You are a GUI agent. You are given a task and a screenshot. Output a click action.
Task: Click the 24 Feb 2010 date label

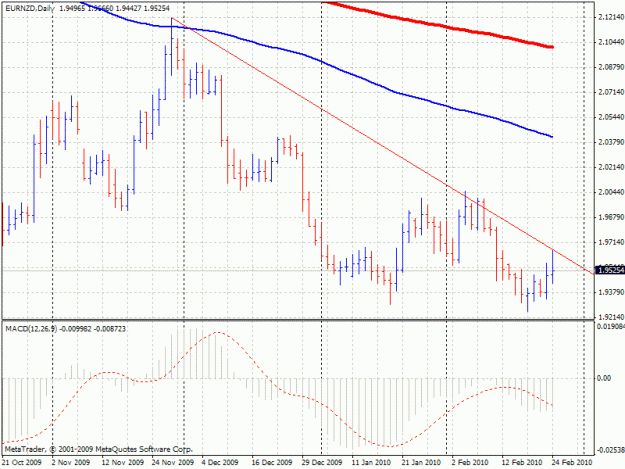click(x=572, y=462)
